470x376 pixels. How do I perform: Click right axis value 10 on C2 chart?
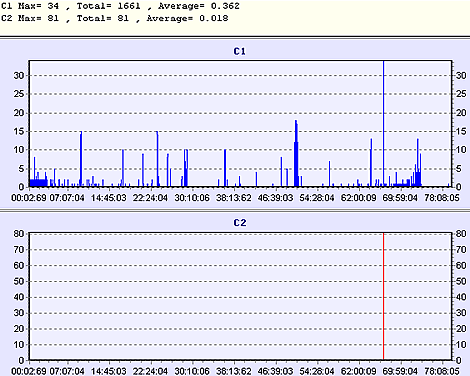coord(461,345)
